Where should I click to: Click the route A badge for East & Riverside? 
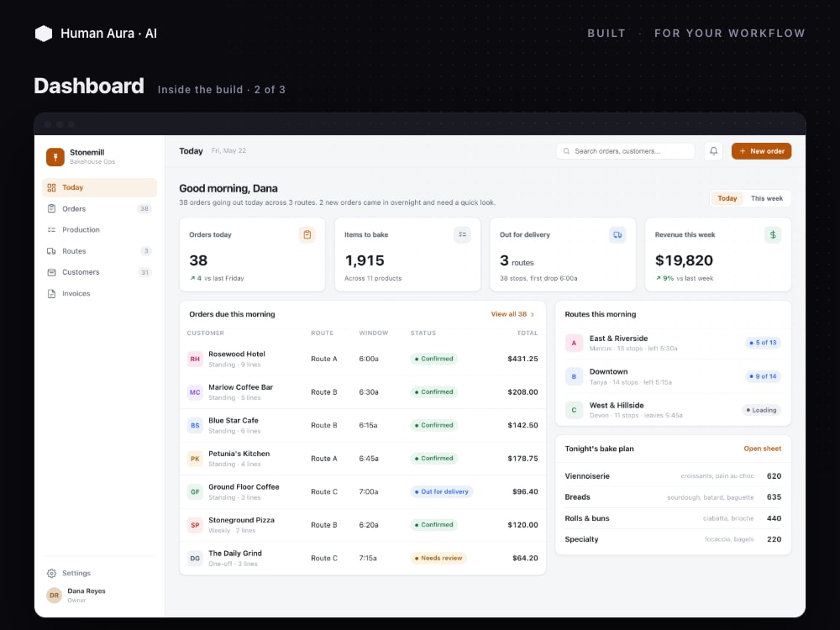click(x=574, y=343)
